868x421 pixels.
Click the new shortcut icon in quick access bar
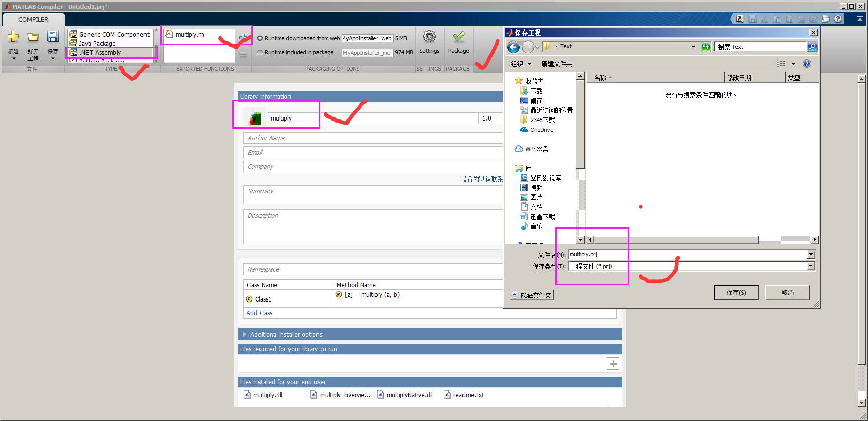point(740,19)
